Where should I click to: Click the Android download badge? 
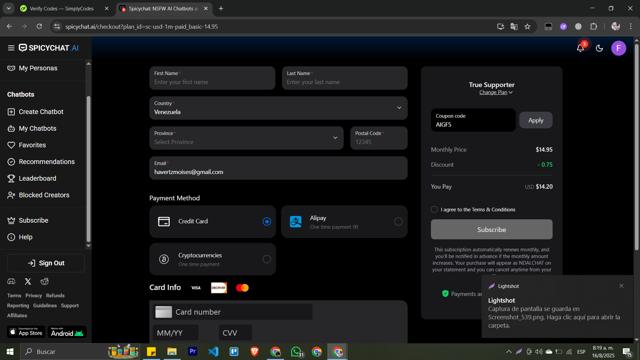[x=67, y=332]
